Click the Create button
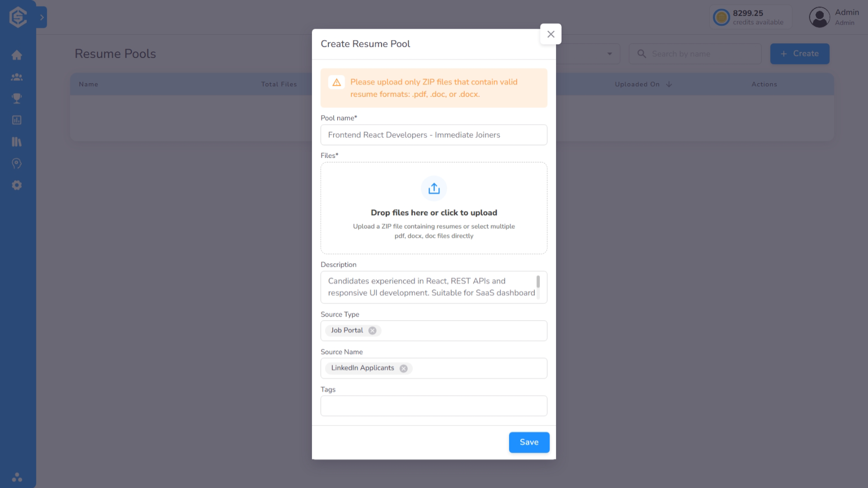The width and height of the screenshot is (868, 488). 799,53
